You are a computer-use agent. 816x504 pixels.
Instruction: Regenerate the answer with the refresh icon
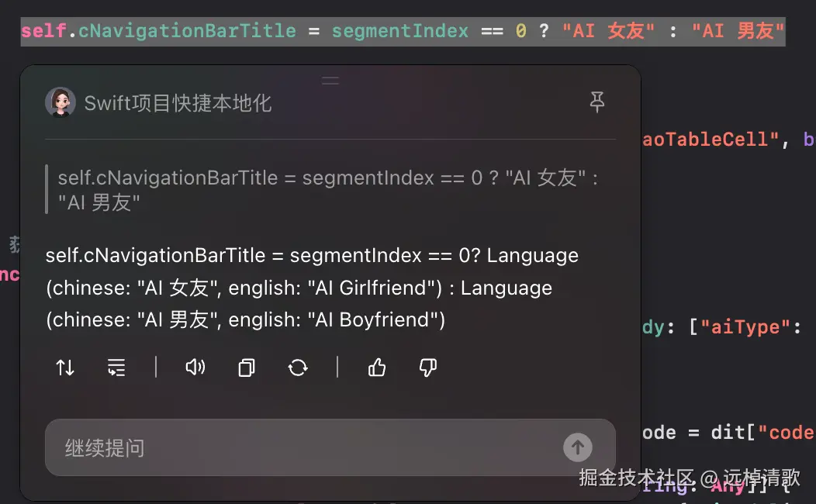point(298,368)
